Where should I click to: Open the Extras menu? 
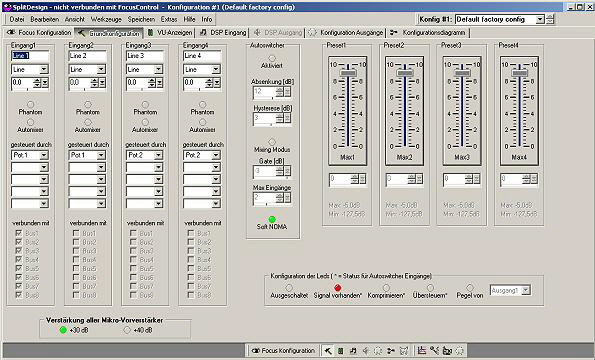pyautogui.click(x=169, y=19)
